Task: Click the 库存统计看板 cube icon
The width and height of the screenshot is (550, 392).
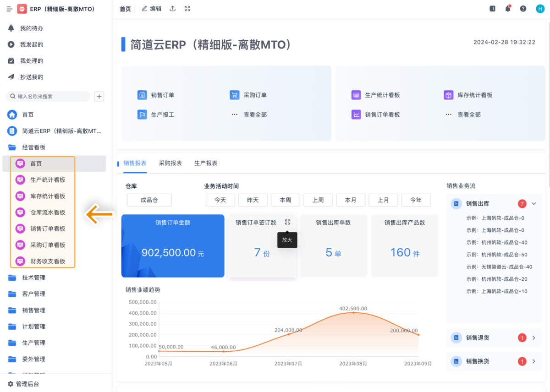Action: (448, 95)
